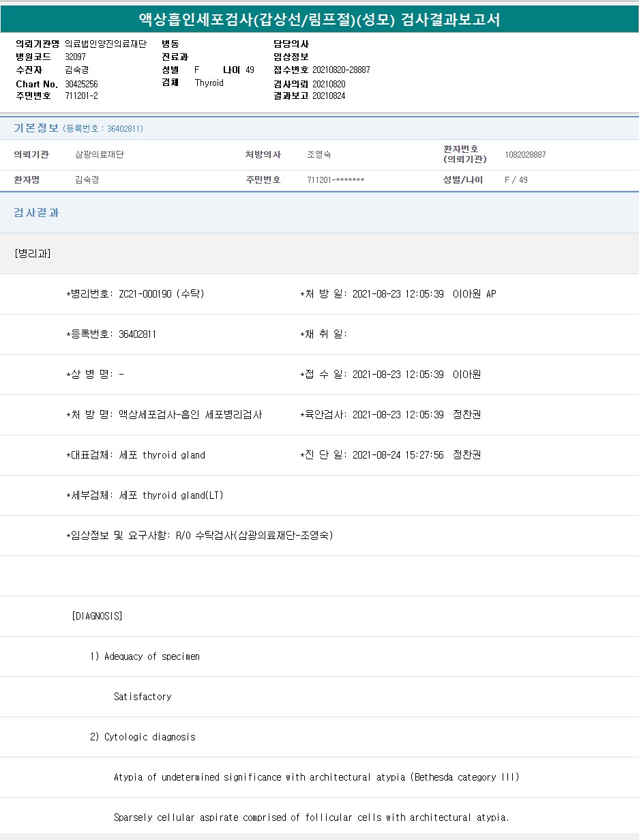Click the 세부검체 thyroid gland(LT) line
The width and height of the screenshot is (639, 840).
(x=170, y=495)
